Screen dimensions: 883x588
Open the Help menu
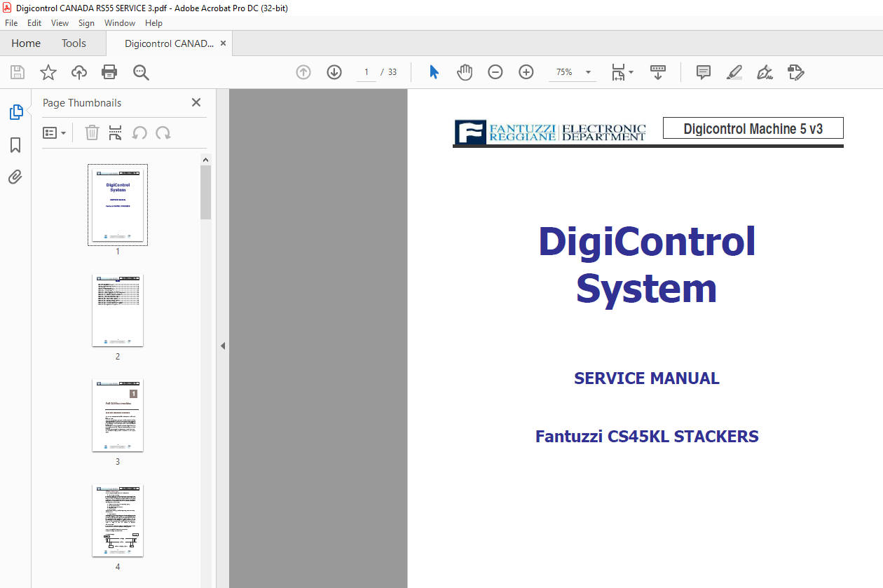click(153, 23)
